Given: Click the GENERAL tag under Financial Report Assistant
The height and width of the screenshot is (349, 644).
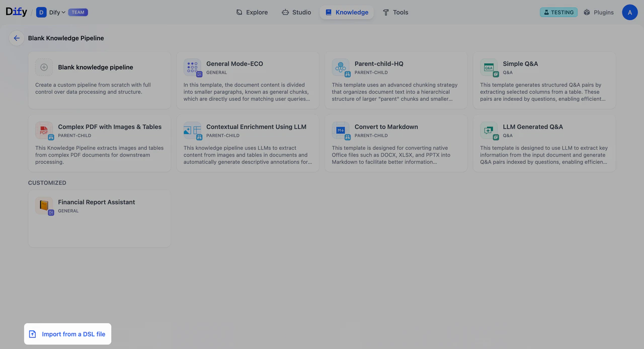Looking at the screenshot, I should 68,211.
